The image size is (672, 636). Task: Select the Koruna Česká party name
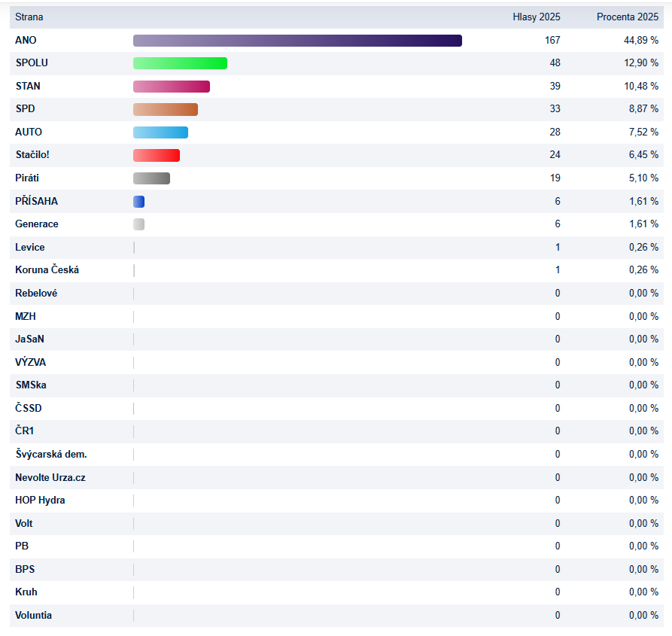tap(47, 270)
